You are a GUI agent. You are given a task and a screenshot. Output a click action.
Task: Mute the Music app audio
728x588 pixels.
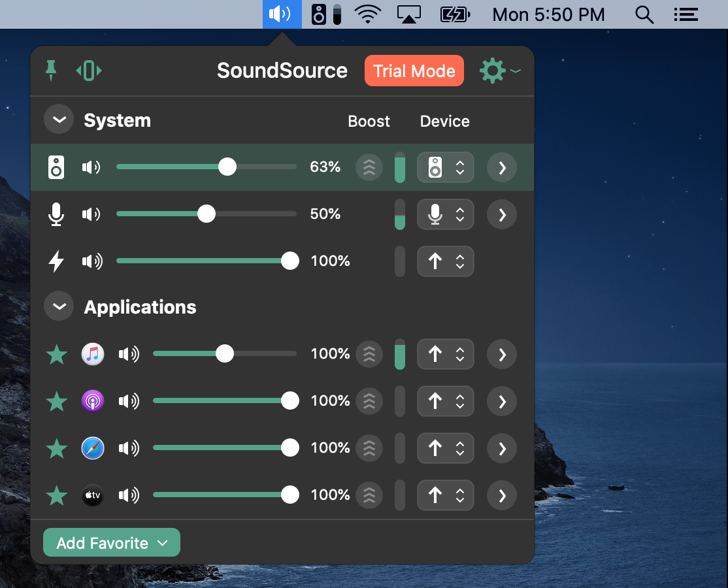click(x=129, y=355)
